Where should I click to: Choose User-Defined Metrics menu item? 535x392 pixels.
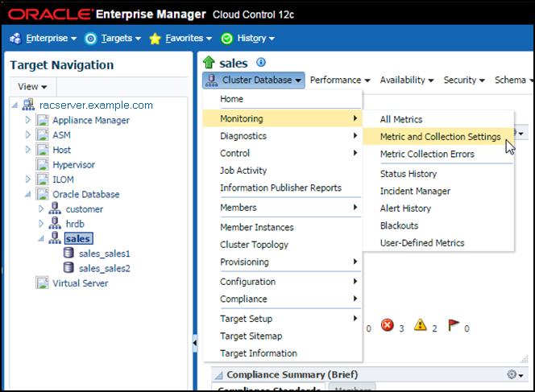coord(438,243)
